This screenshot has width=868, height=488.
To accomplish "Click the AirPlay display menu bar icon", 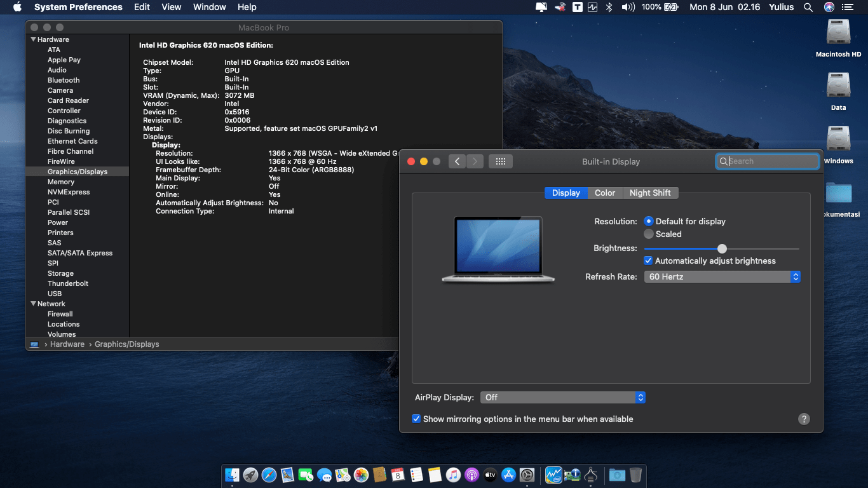I will (x=541, y=7).
